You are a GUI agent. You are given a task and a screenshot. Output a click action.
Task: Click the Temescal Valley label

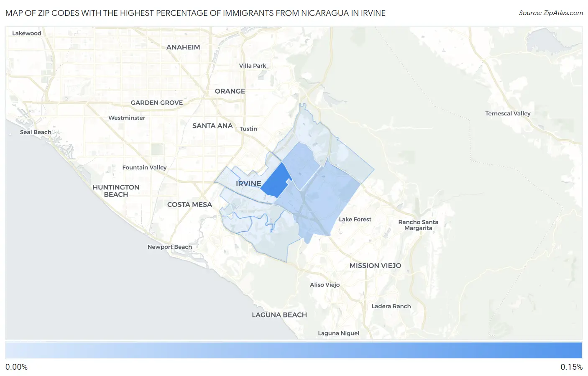(507, 113)
